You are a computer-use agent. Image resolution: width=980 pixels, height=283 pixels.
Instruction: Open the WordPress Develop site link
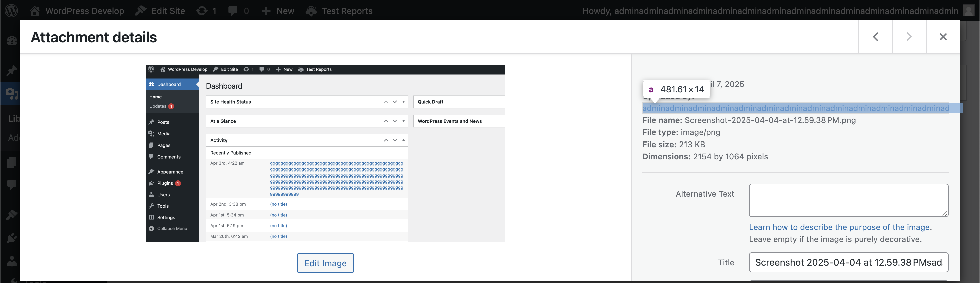(77, 11)
